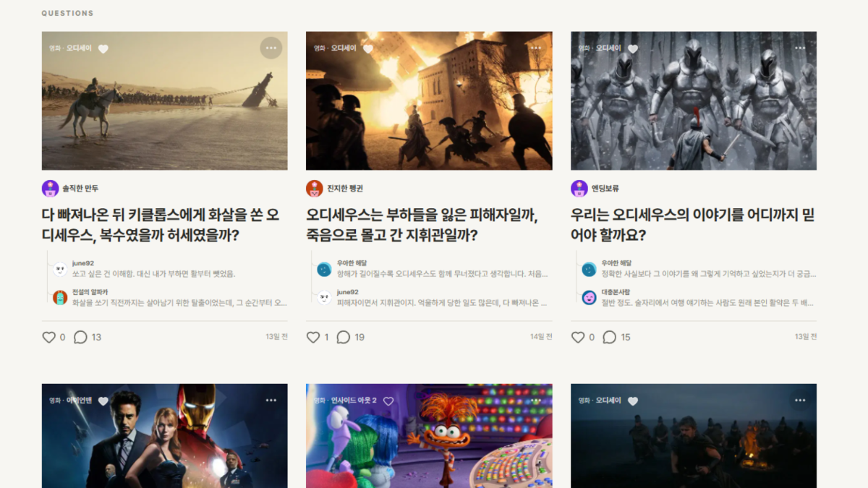Click comment '쏘고 싶은 건 이해함. 대신 내가 부하면…'
868x488 pixels.
tap(153, 274)
